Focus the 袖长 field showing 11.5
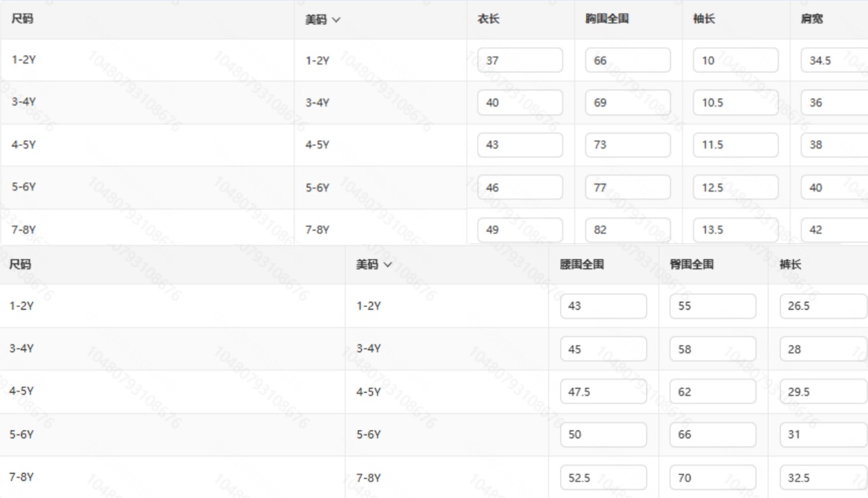The width and height of the screenshot is (868, 498). pos(736,145)
